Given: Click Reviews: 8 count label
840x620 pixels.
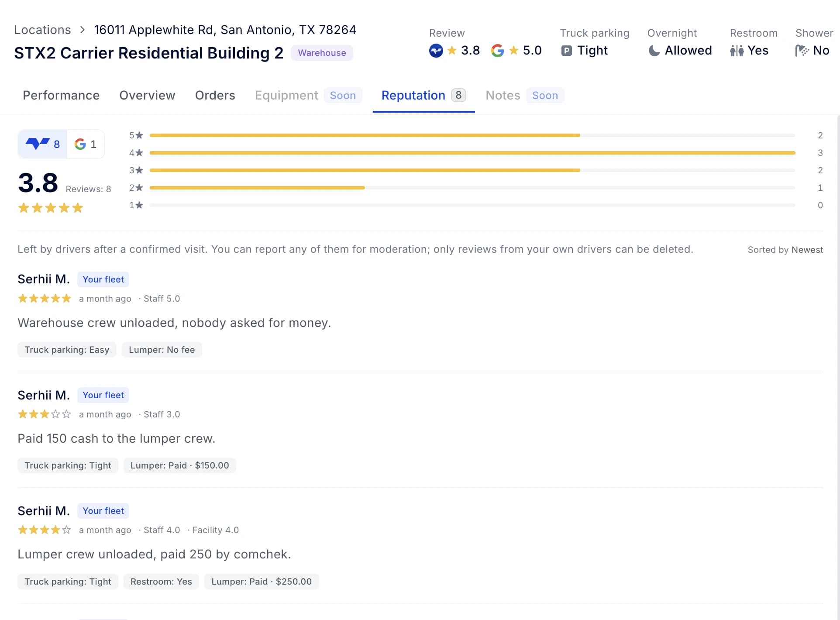Looking at the screenshot, I should point(88,189).
